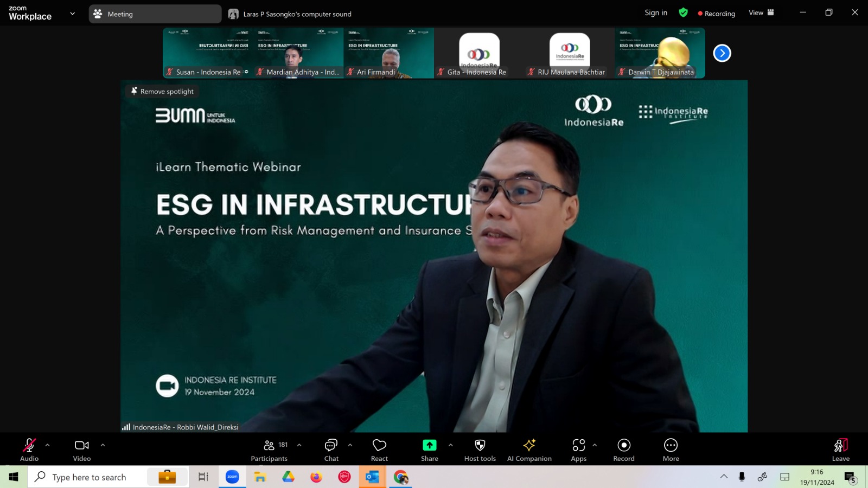This screenshot has width=868, height=488.
Task: Open the Chat panel
Action: click(331, 450)
